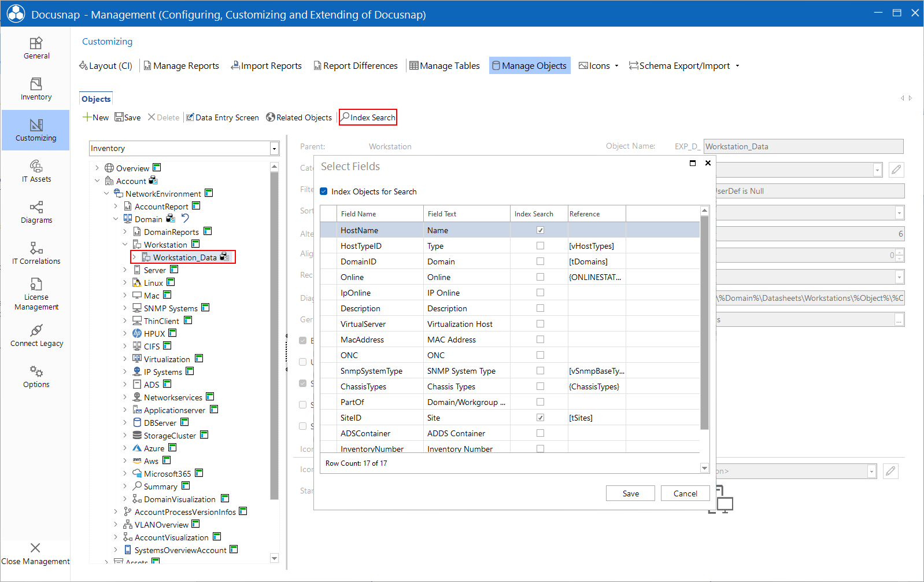Sort by Field Text column header
This screenshot has width=924, height=582.
(467, 214)
